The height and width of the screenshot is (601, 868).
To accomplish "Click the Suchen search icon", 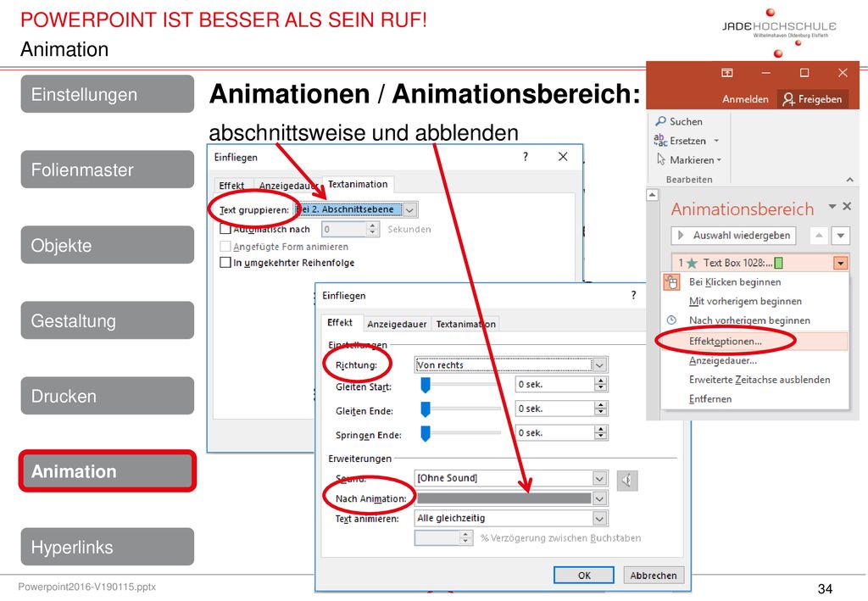I will [660, 121].
